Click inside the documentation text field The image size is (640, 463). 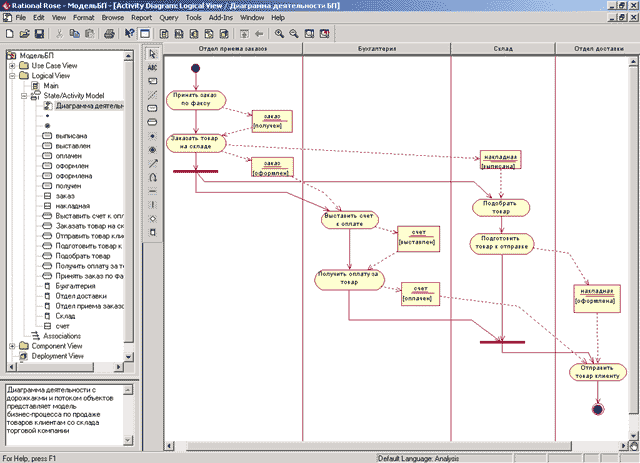tap(64, 415)
